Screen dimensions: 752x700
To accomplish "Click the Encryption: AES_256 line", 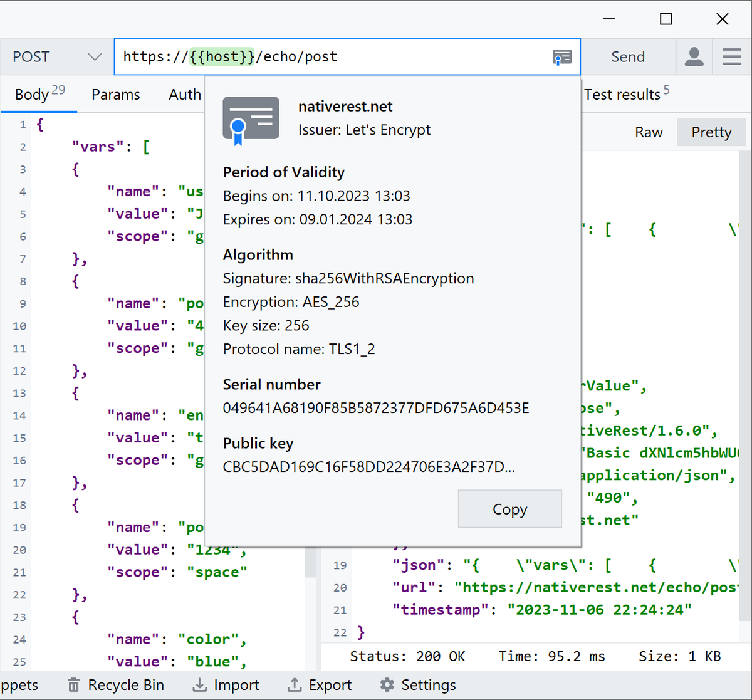I will click(x=291, y=302).
